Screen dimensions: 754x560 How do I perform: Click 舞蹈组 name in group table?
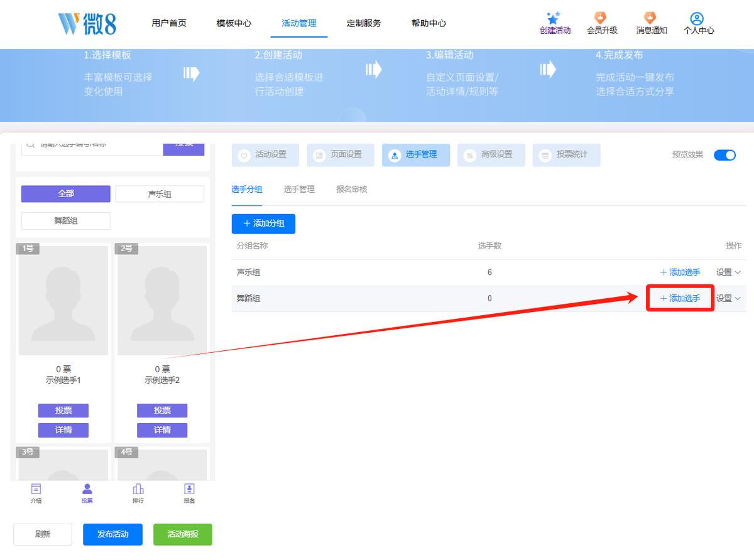click(x=248, y=299)
